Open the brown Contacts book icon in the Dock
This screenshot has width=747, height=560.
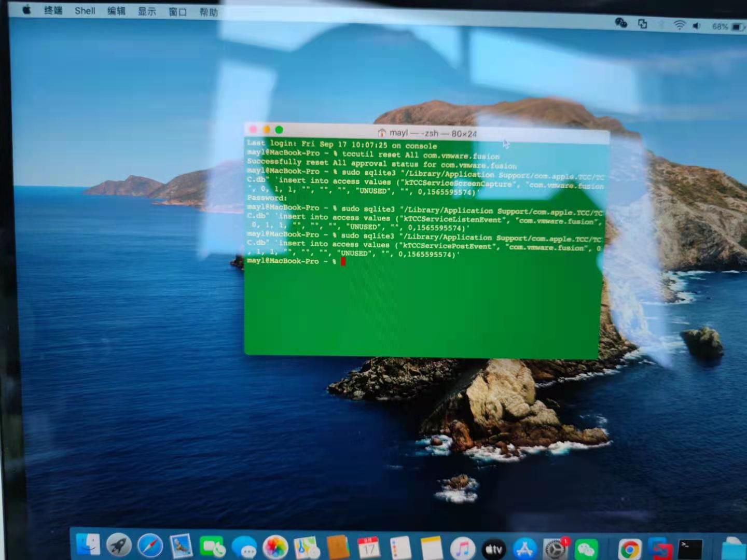click(338, 548)
